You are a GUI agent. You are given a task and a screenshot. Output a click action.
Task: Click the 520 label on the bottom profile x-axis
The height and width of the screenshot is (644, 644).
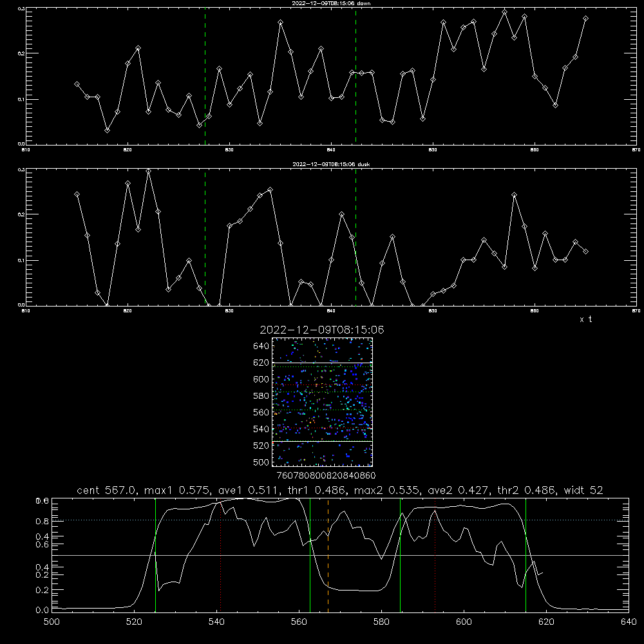pyautogui.click(x=134, y=622)
